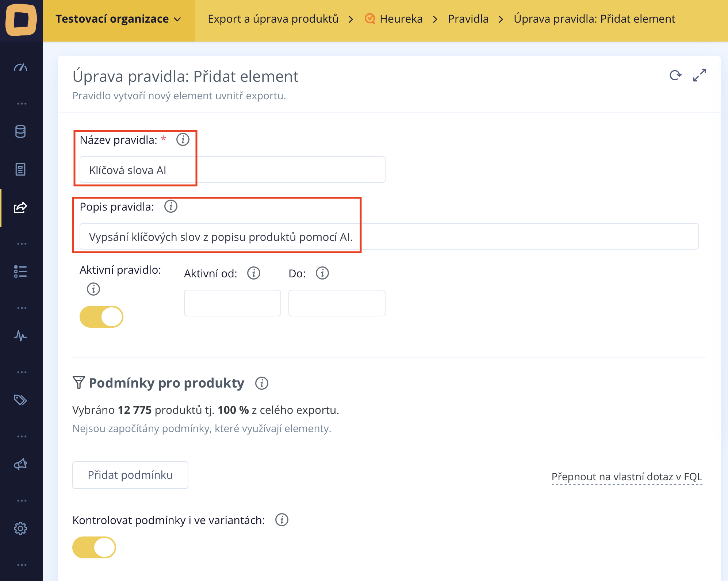Viewport: 728px width, 581px height.
Task: Open the settings gear icon in sidebar
Action: [x=21, y=528]
